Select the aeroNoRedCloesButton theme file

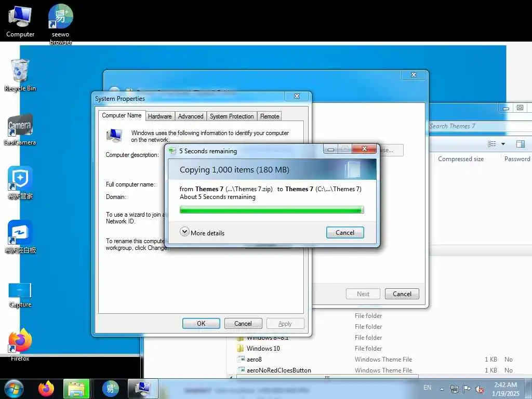coord(279,370)
